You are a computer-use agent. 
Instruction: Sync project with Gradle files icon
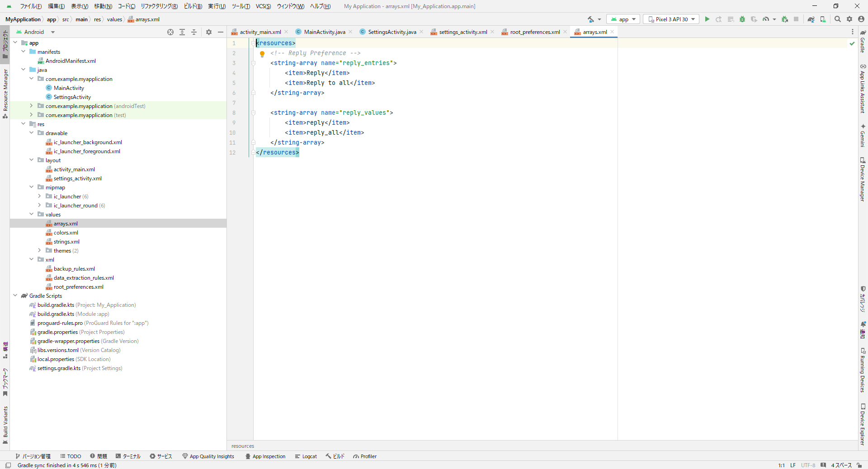(811, 19)
